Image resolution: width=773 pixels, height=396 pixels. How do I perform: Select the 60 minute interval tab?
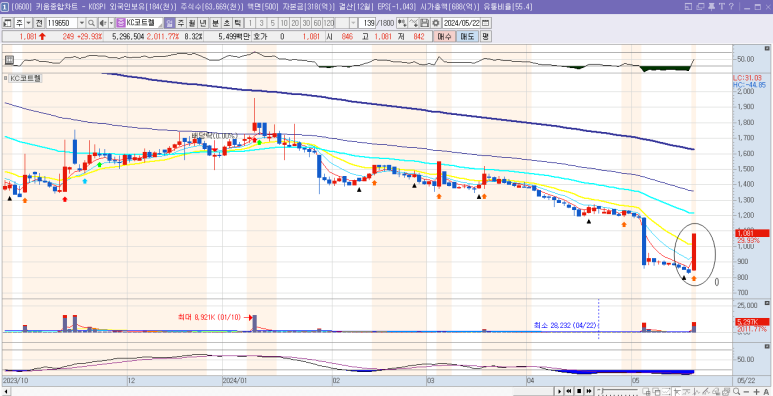(317, 23)
